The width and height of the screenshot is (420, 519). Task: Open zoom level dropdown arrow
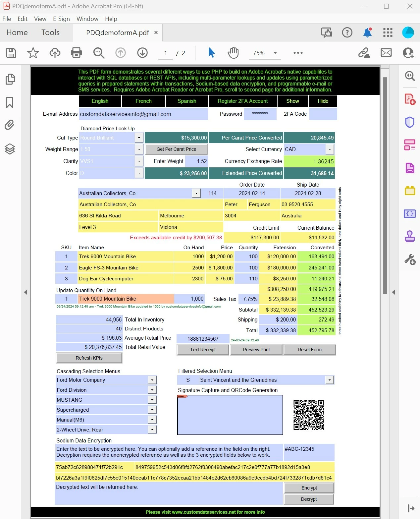(x=275, y=53)
